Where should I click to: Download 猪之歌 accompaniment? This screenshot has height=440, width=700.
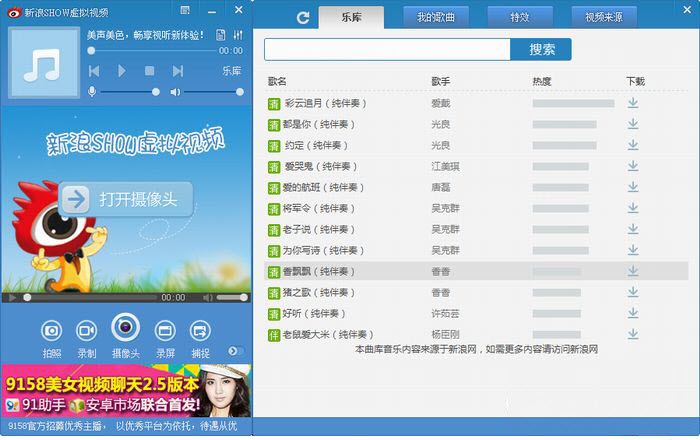[x=633, y=292]
